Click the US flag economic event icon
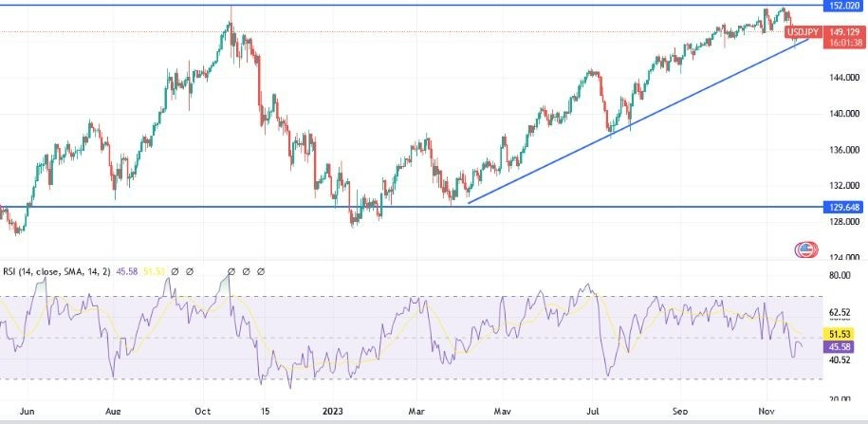The width and height of the screenshot is (868, 424). tap(806, 250)
